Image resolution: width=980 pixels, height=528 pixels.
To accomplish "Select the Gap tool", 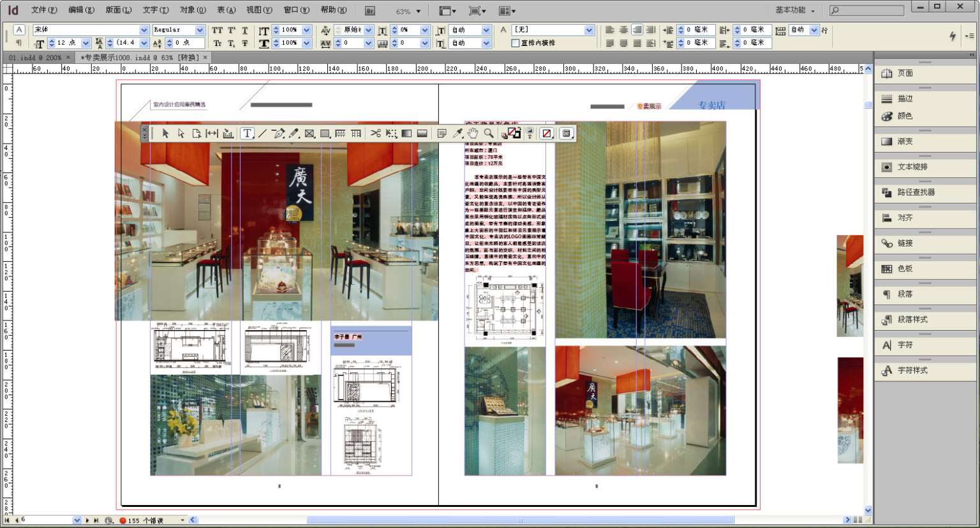I will pyautogui.click(x=212, y=133).
